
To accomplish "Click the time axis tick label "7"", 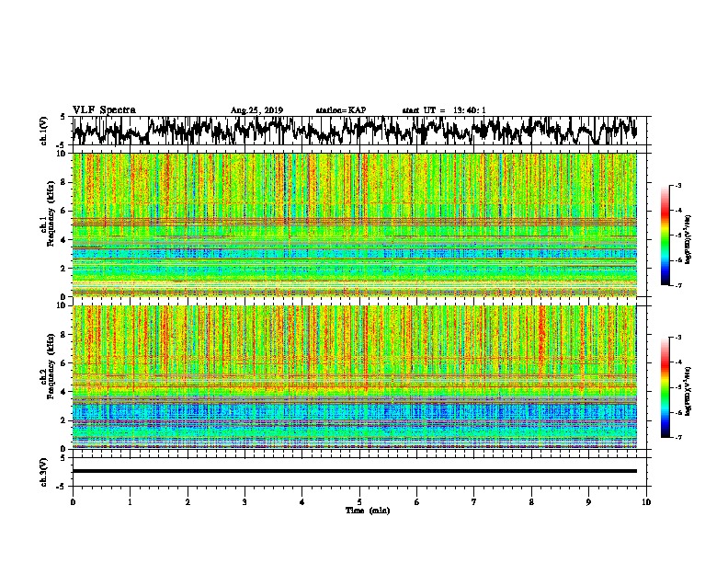I will [x=474, y=502].
